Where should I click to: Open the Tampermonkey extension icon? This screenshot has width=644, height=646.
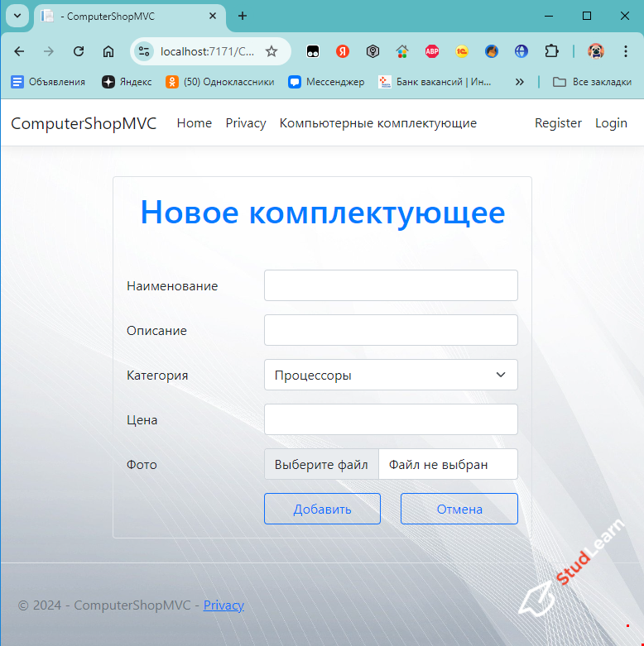coord(313,51)
